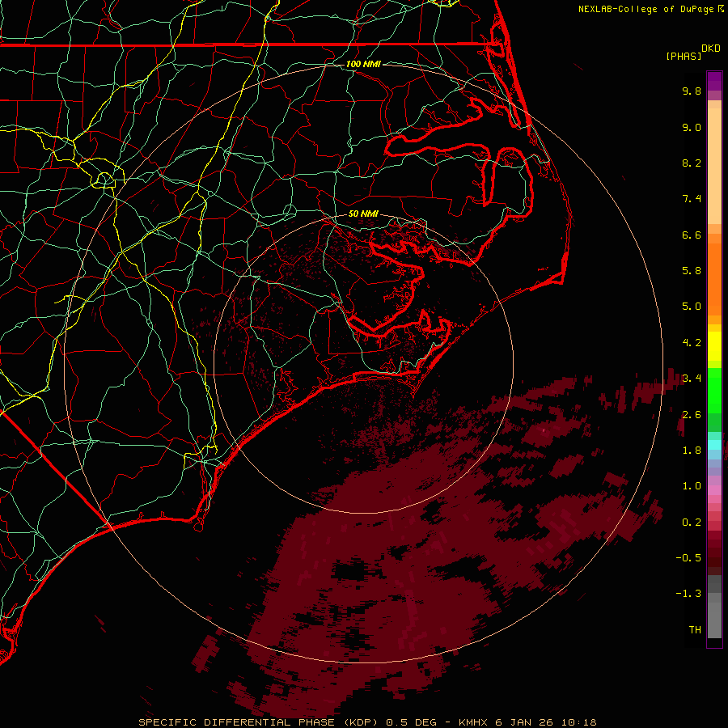Viewport: 728px width, 728px height.
Task: Click the 9.8 scale value
Action: pos(692,91)
